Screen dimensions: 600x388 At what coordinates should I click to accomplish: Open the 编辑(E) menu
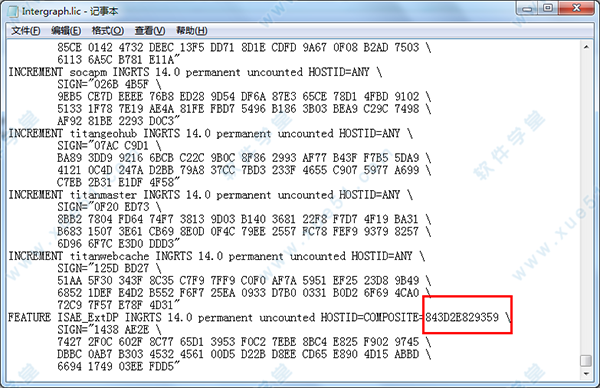[x=66, y=31]
